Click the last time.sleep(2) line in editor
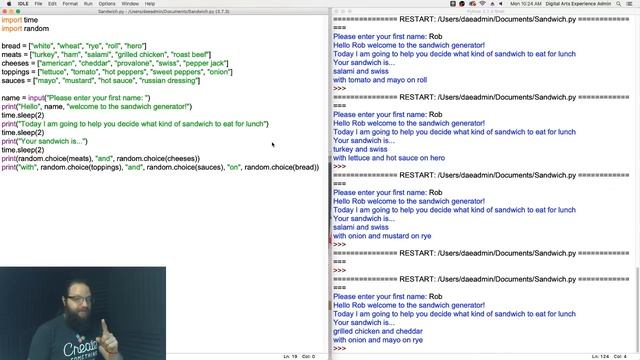Screen dimensions: 640x360 [x=23, y=150]
